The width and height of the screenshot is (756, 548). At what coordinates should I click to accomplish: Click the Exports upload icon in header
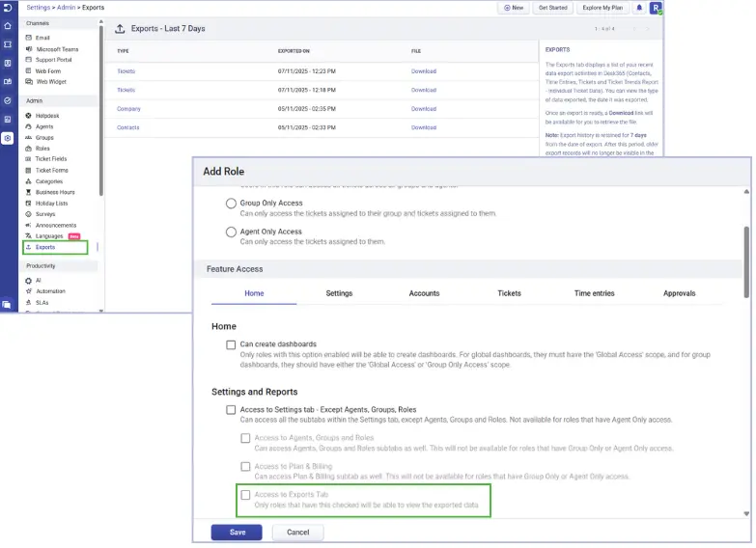(120, 29)
